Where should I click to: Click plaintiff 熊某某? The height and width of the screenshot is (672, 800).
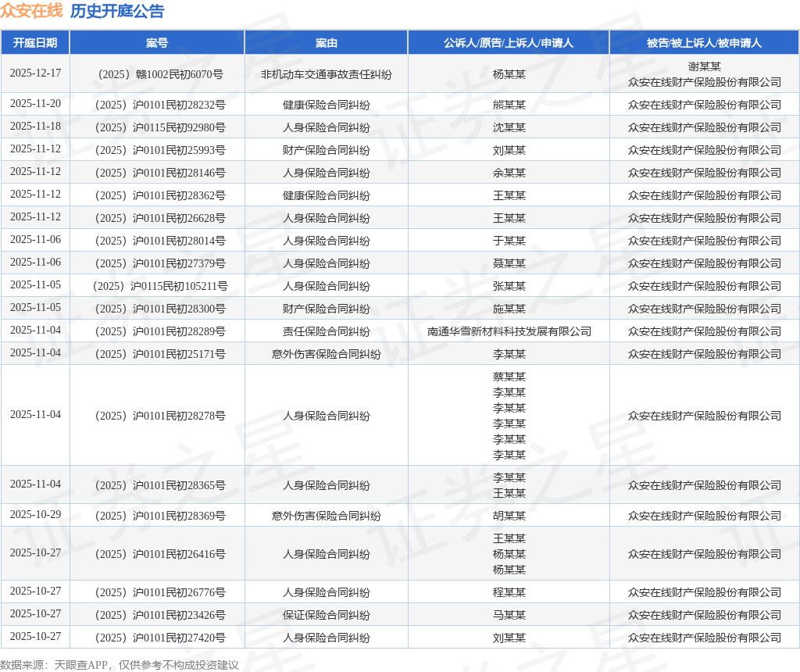click(x=509, y=105)
